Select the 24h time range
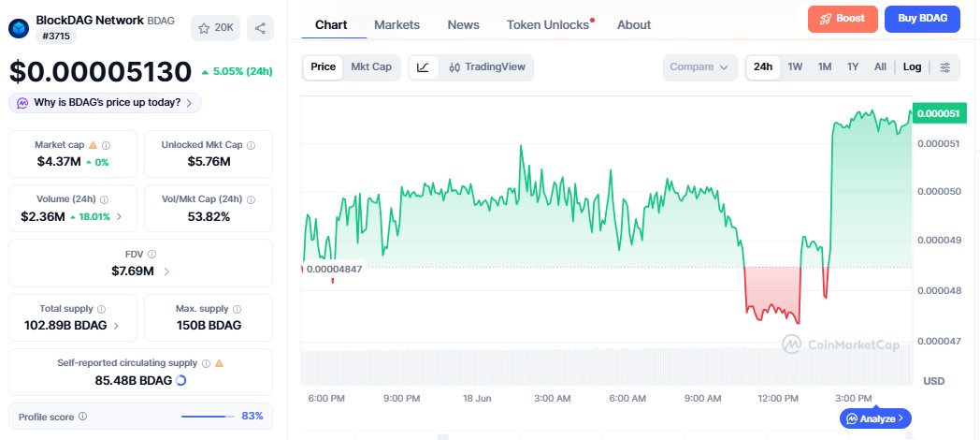 click(x=762, y=67)
